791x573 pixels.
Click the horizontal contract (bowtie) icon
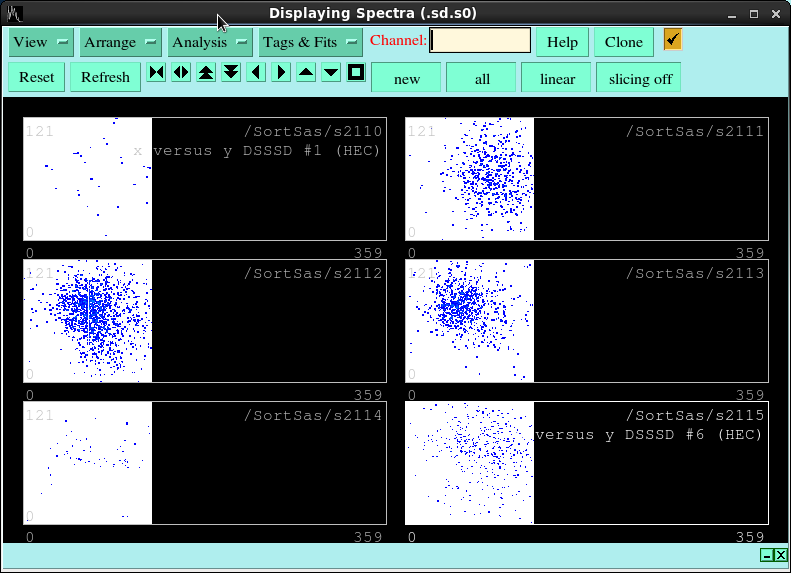click(x=156, y=73)
